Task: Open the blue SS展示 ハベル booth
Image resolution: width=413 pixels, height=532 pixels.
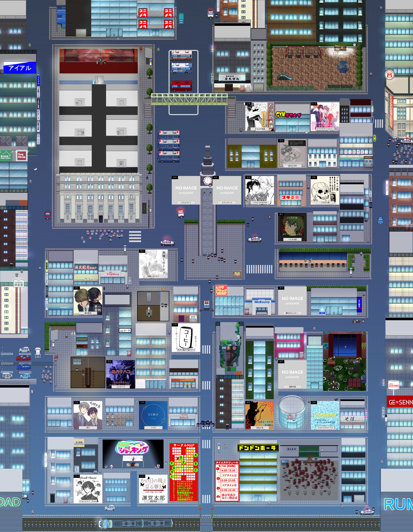Action: pos(153,415)
